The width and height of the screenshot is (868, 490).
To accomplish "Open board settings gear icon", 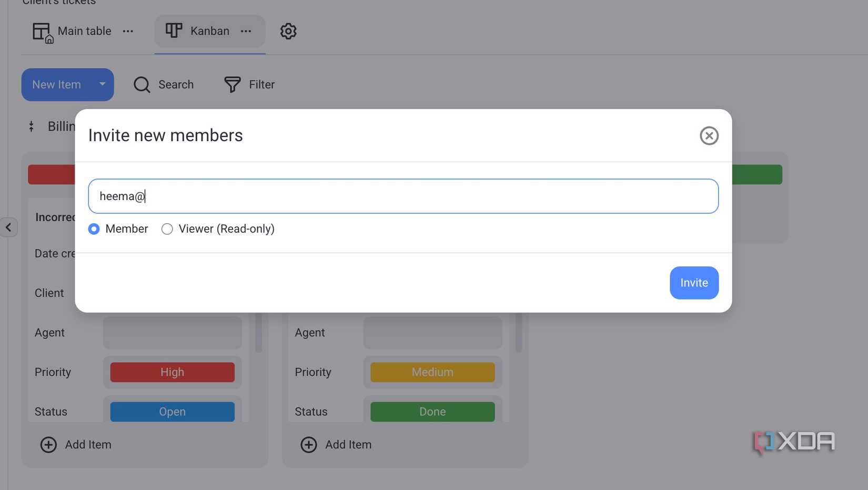I will coord(288,31).
